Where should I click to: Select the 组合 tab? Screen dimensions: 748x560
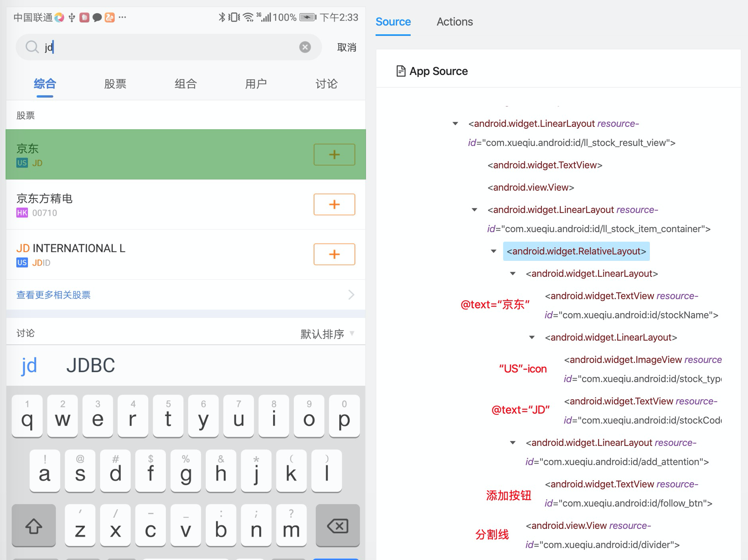(186, 84)
